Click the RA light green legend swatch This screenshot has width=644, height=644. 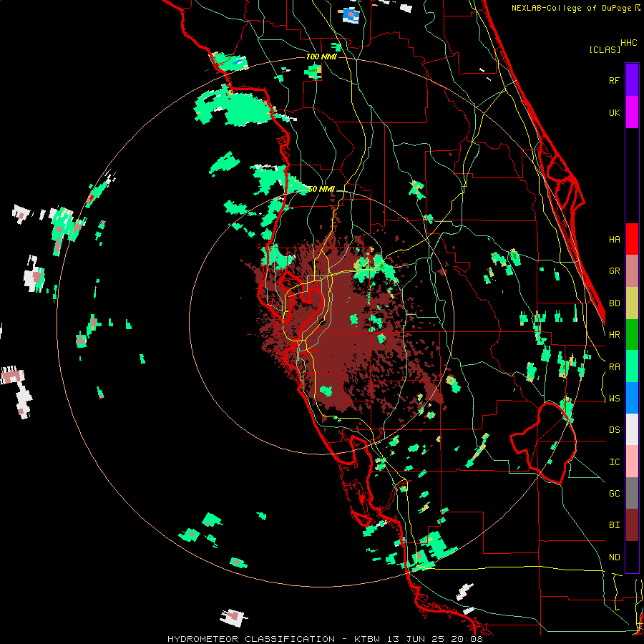(632, 366)
